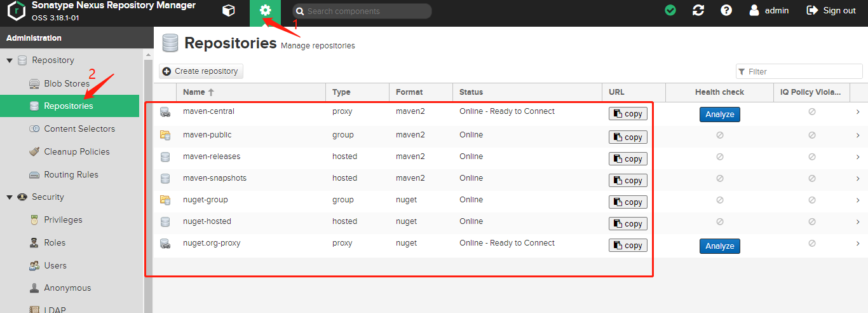Click the Filter input field

(x=799, y=71)
